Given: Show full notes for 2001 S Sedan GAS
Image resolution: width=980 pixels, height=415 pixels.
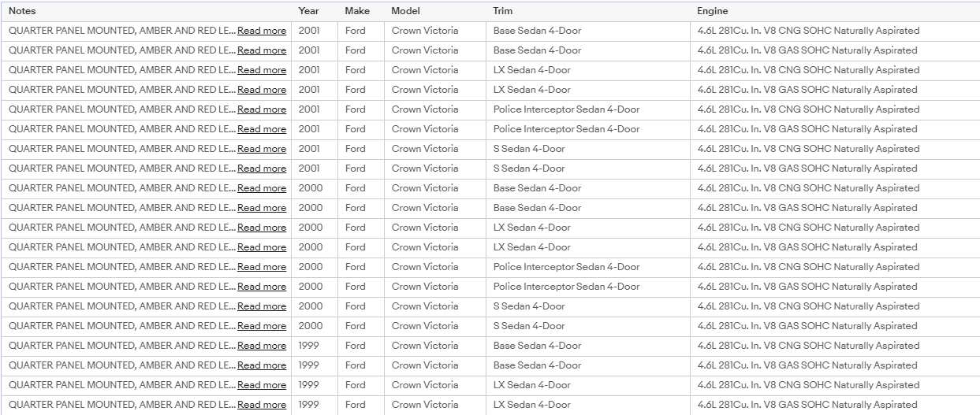Looking at the screenshot, I should (x=262, y=169).
